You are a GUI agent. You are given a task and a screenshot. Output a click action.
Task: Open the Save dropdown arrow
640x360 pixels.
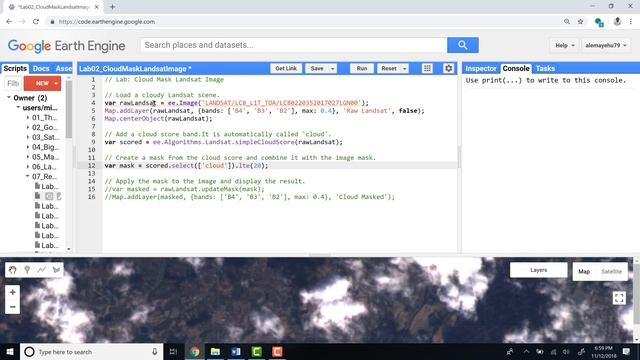(333, 69)
